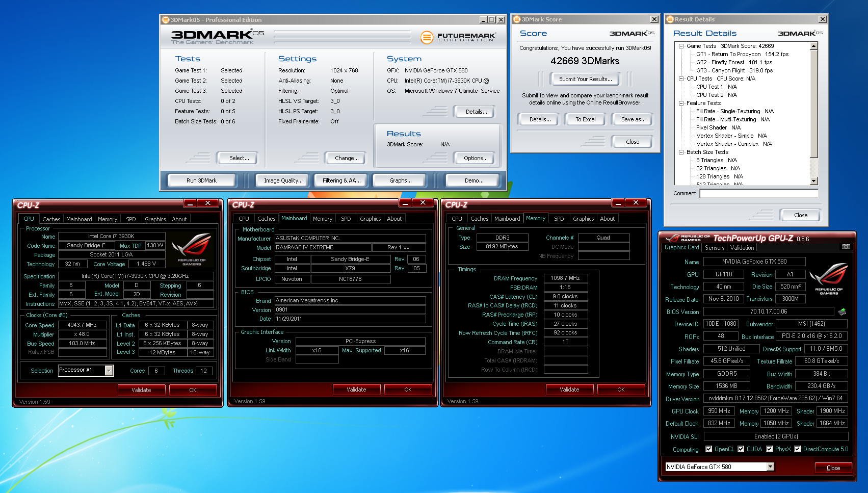Collapse the Game Tests tree node
868x493 pixels.
[681, 46]
